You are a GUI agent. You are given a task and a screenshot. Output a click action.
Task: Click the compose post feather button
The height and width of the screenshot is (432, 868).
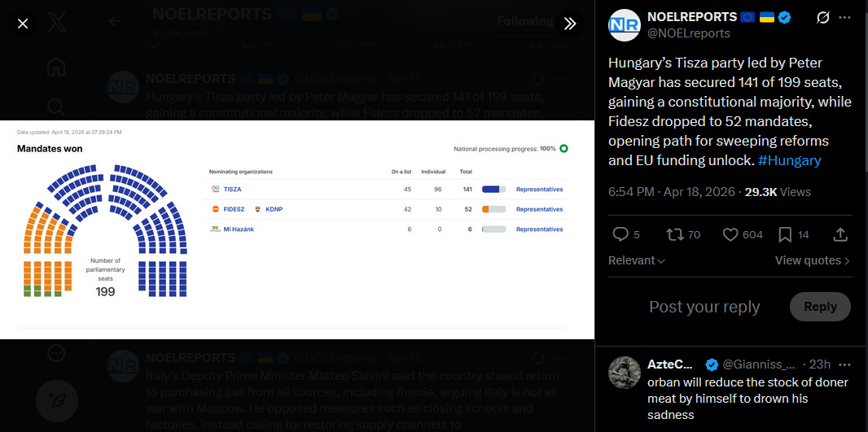click(x=56, y=399)
